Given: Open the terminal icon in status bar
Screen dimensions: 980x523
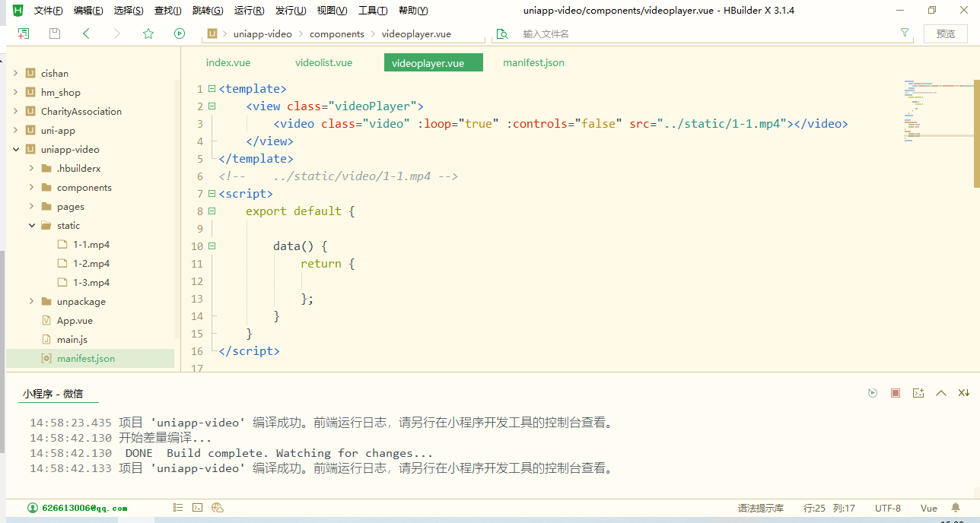Looking at the screenshot, I should click(x=198, y=508).
